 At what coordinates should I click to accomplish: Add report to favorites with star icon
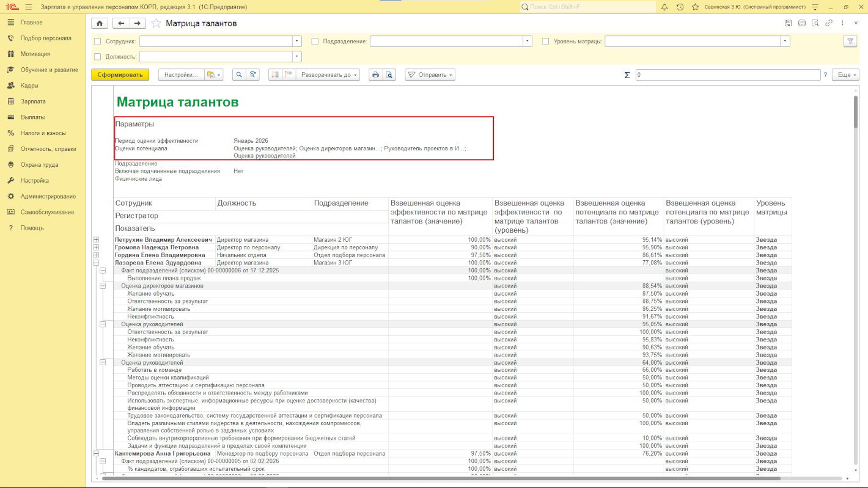(x=156, y=23)
